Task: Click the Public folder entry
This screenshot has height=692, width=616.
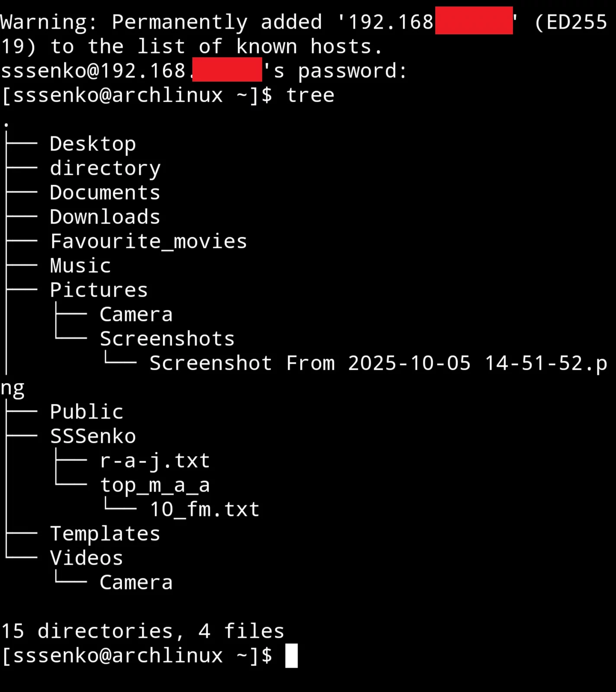Action: [87, 412]
